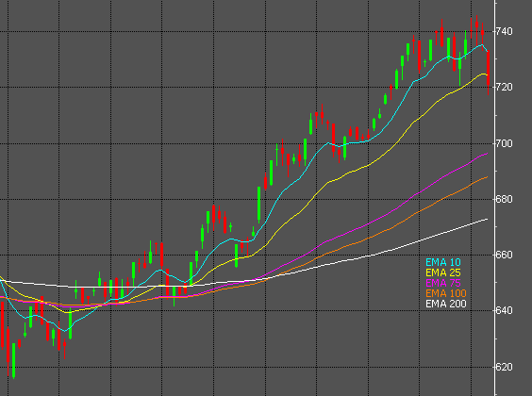Click the yellow EMA 25 line's peak near 725
Image resolution: width=532 pixels, height=396 pixels.
[x=483, y=74]
